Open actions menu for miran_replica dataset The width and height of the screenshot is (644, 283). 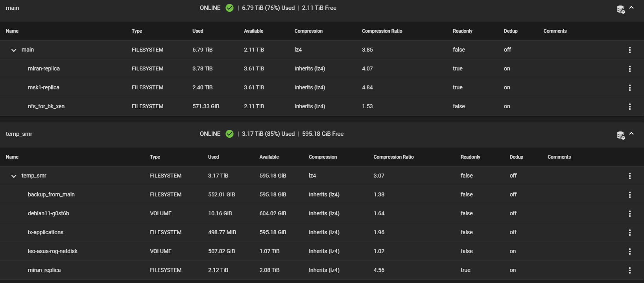tap(629, 270)
